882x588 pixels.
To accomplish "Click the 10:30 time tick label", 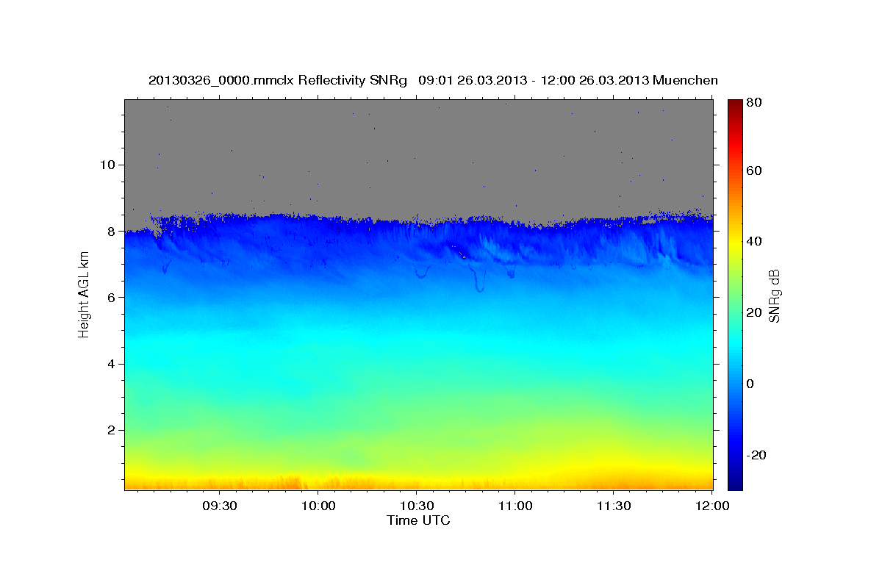I will coord(416,506).
